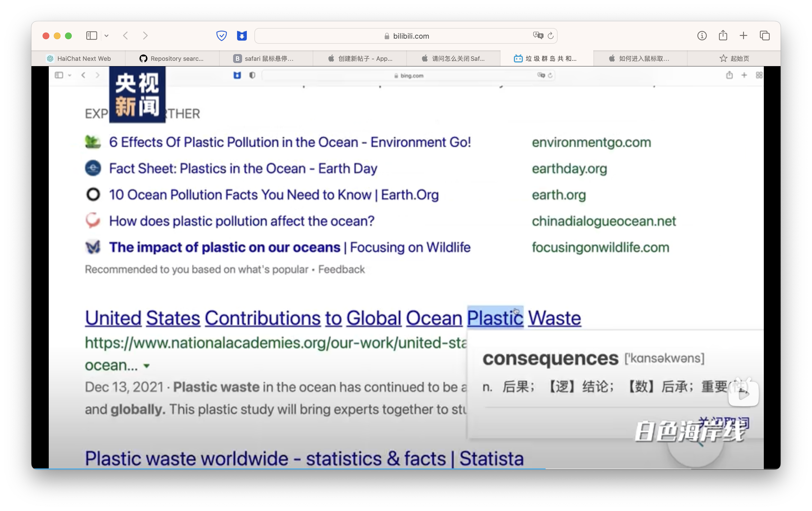Reload page using address bar refresh icon
The width and height of the screenshot is (812, 511).
pyautogui.click(x=551, y=36)
